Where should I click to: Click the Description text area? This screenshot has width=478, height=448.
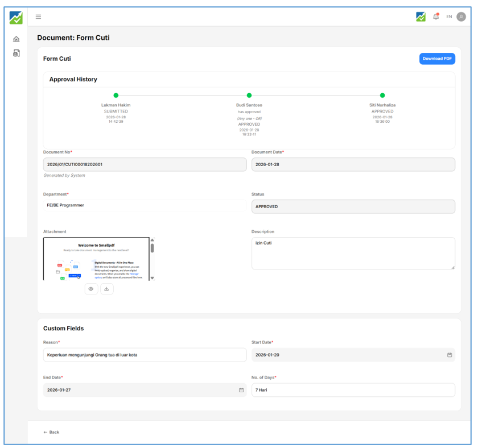pyautogui.click(x=353, y=253)
